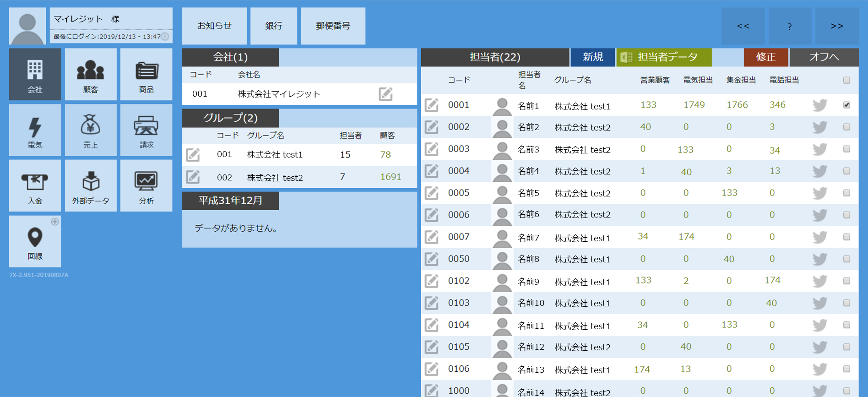Image resolution: width=868 pixels, height=397 pixels.
Task: Check the checkbox for staff 0050
Action: pos(846,259)
